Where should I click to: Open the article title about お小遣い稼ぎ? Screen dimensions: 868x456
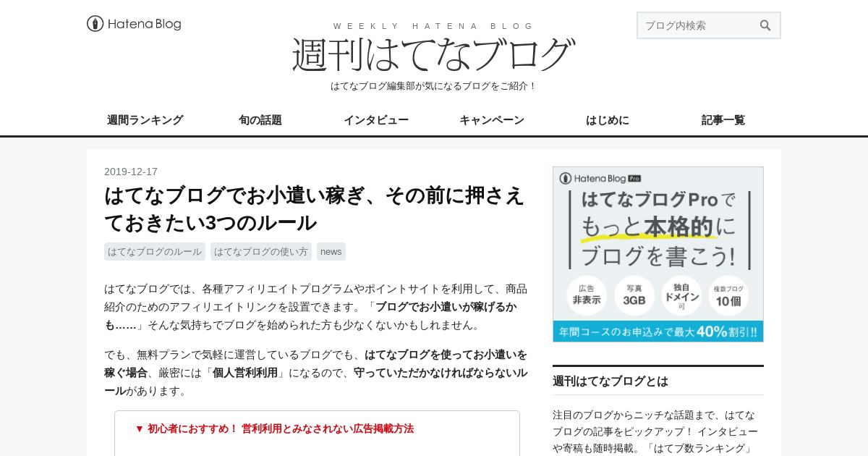(315, 209)
